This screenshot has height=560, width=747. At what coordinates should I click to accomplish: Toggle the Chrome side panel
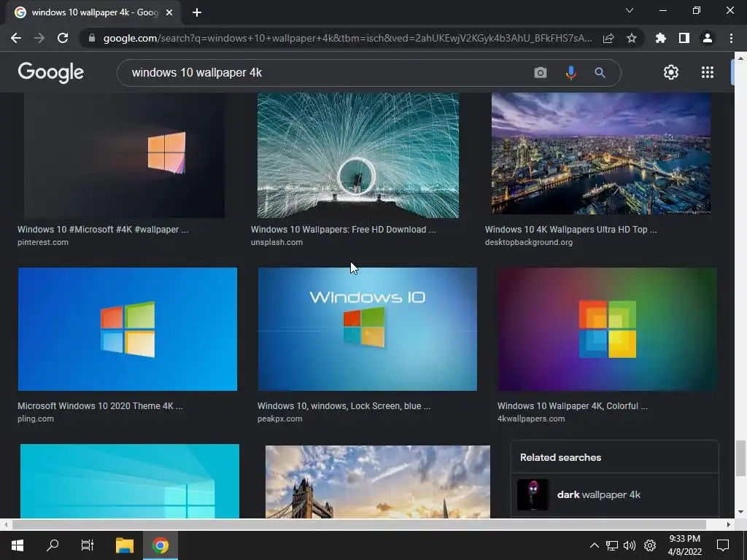pyautogui.click(x=684, y=38)
